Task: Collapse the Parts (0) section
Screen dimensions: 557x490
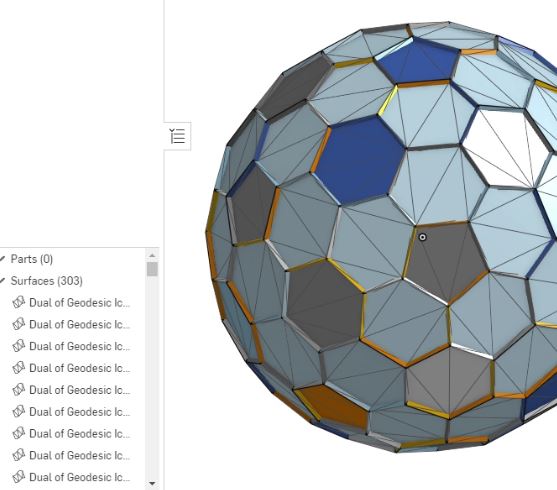Action: (2, 259)
